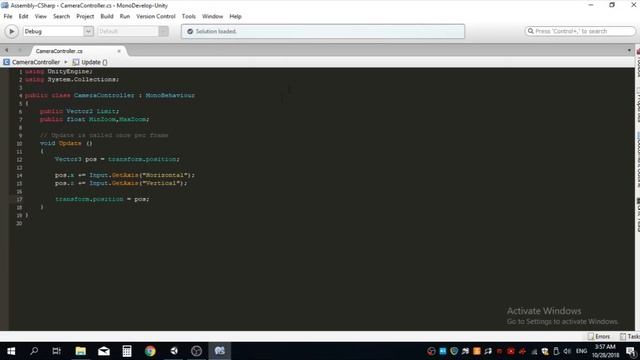Open the File menu
This screenshot has width=640, height=360.
(x=8, y=16)
